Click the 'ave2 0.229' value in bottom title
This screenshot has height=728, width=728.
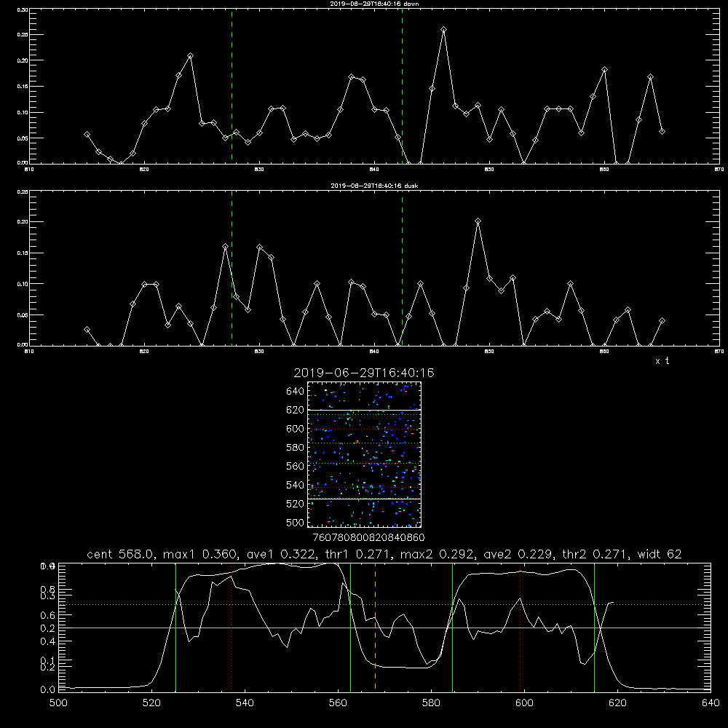pyautogui.click(x=518, y=554)
